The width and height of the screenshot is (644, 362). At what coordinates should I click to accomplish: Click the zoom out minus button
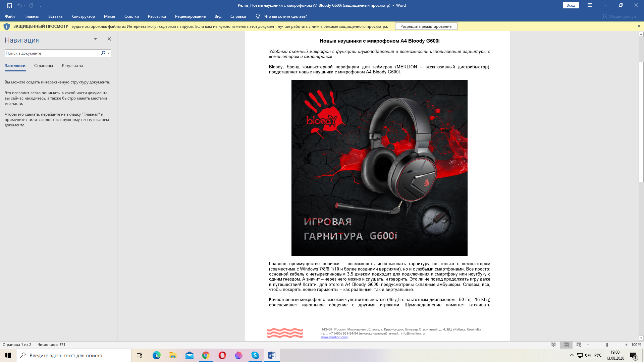(x=588, y=345)
